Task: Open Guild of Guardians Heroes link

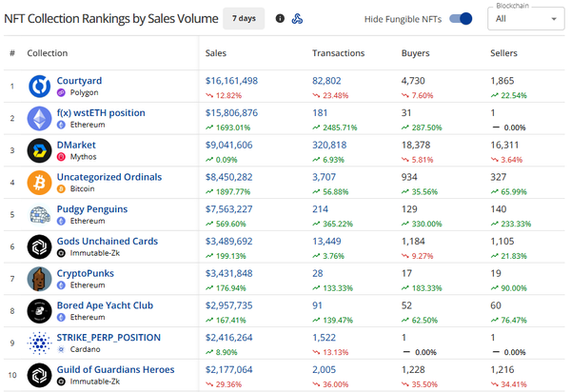Action: coord(115,370)
